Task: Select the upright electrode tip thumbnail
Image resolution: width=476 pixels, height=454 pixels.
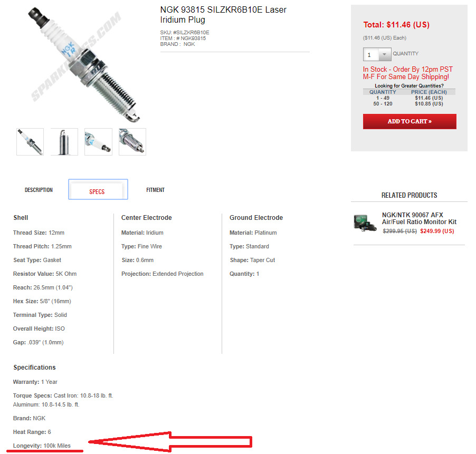Action: pos(64,142)
